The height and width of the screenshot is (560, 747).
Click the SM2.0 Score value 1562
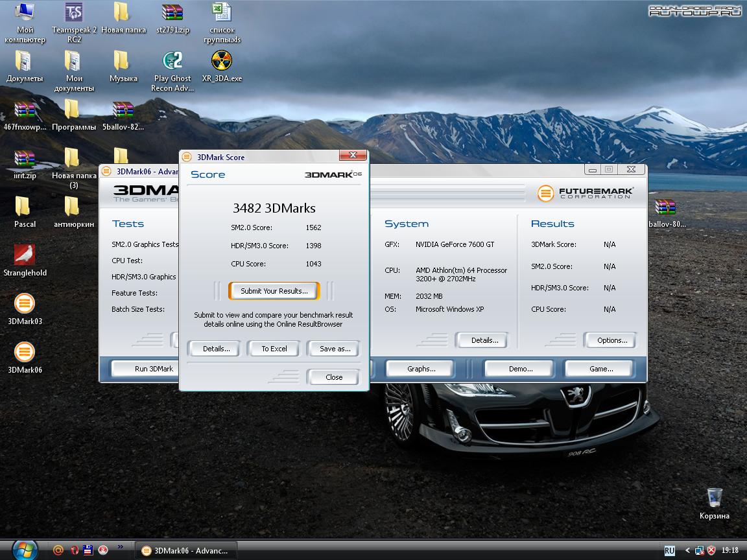[313, 227]
